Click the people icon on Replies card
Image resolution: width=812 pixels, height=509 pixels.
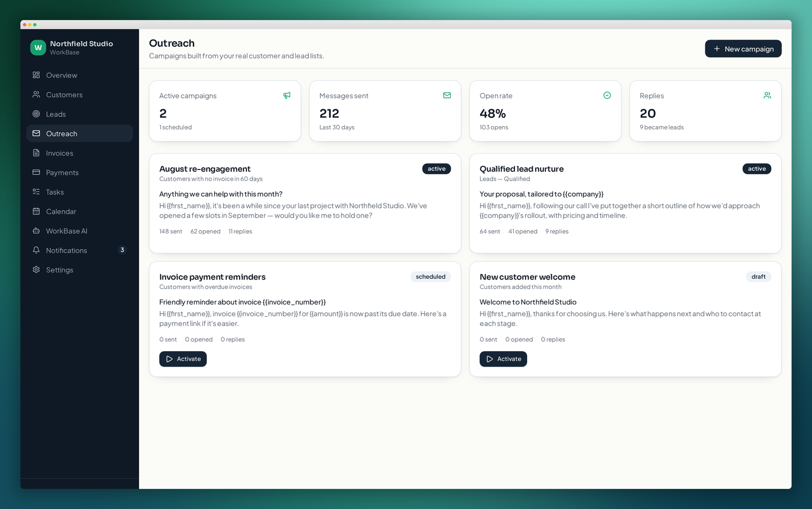768,96
